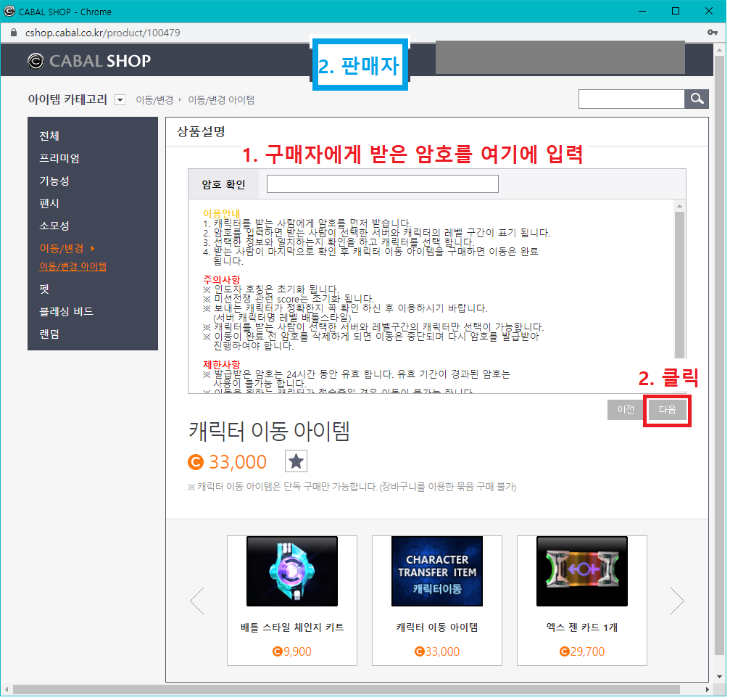Select the 소모성 category
The width and height of the screenshot is (730, 700).
[x=54, y=227]
